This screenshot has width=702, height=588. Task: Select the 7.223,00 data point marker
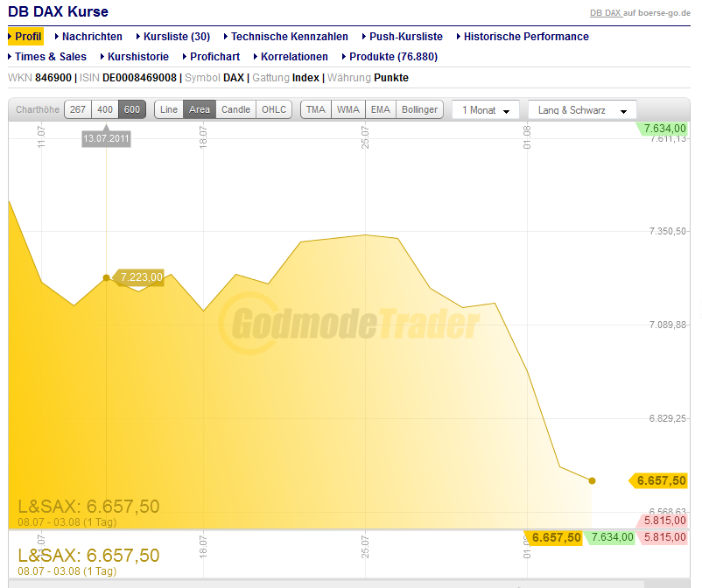click(106, 278)
